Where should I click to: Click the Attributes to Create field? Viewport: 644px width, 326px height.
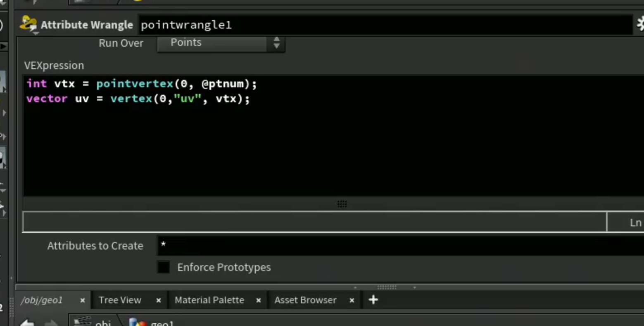click(400, 246)
